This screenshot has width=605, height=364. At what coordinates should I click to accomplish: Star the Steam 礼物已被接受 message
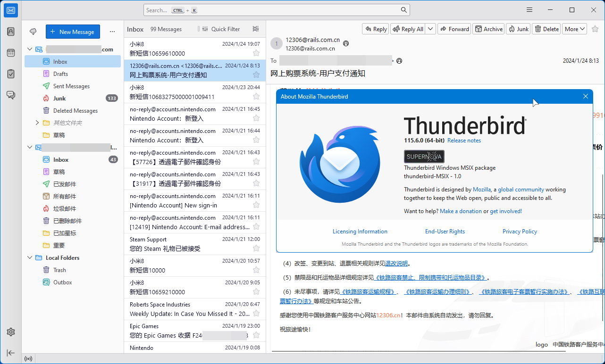[x=256, y=248]
